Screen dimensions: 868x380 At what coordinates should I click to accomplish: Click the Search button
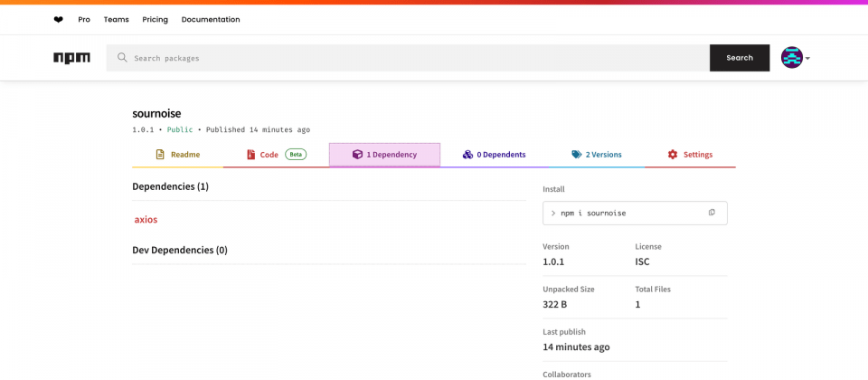740,58
